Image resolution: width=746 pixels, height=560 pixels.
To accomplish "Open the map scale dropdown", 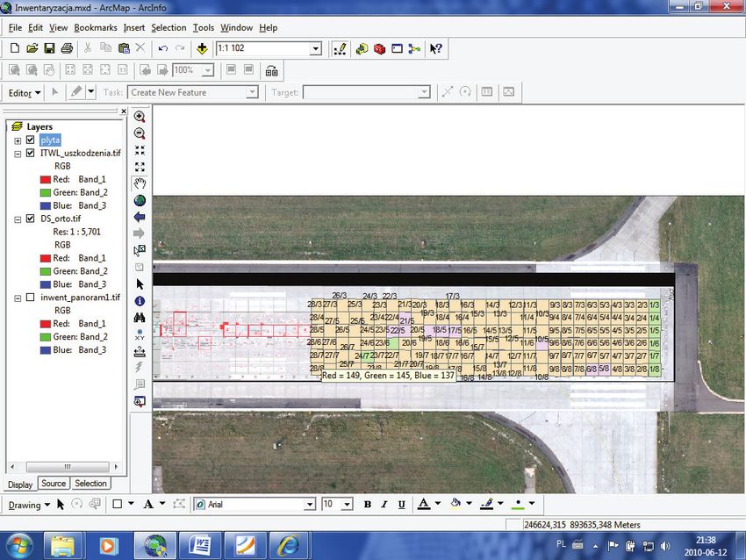I will click(x=315, y=48).
